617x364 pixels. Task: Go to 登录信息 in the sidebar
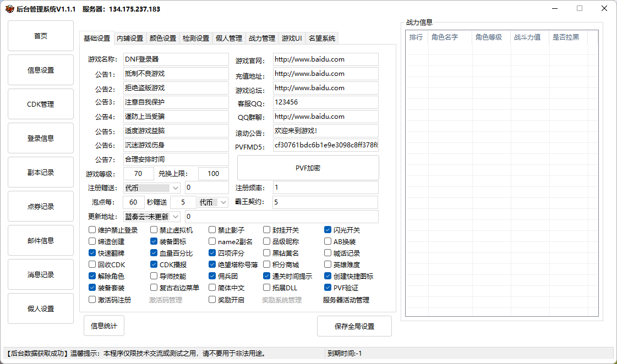point(41,138)
